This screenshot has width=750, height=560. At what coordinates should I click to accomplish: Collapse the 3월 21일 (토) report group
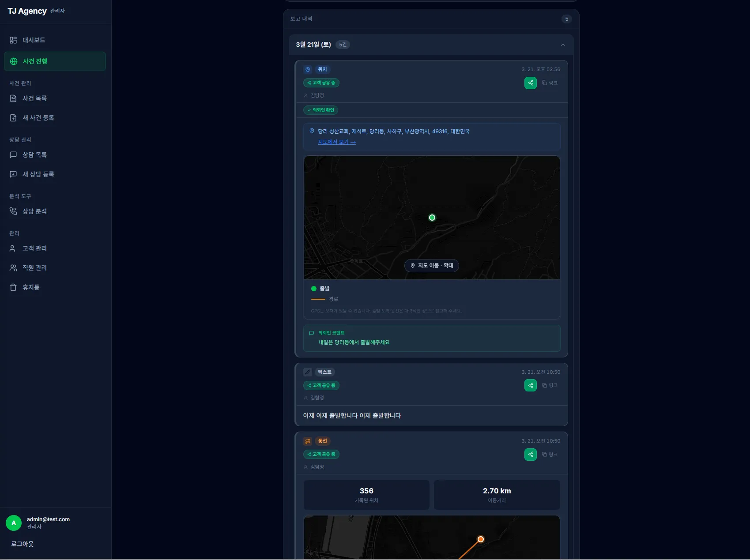[x=563, y=45]
